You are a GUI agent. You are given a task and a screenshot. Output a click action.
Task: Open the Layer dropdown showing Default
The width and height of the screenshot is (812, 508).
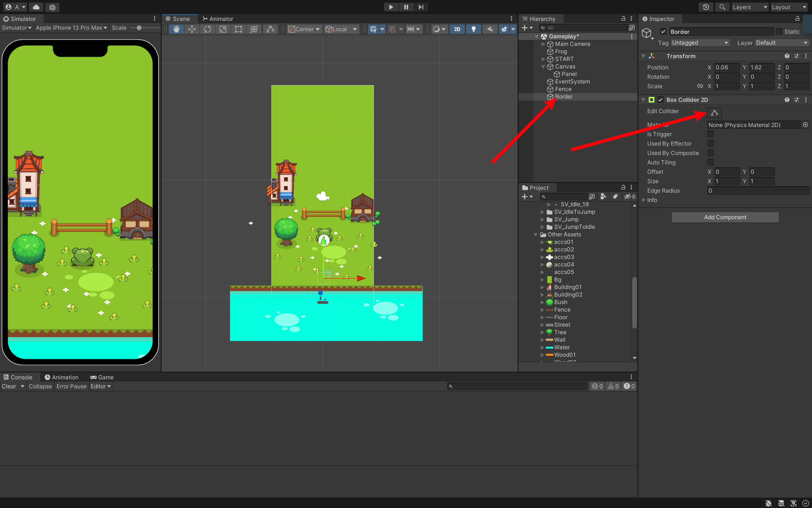pyautogui.click(x=782, y=43)
